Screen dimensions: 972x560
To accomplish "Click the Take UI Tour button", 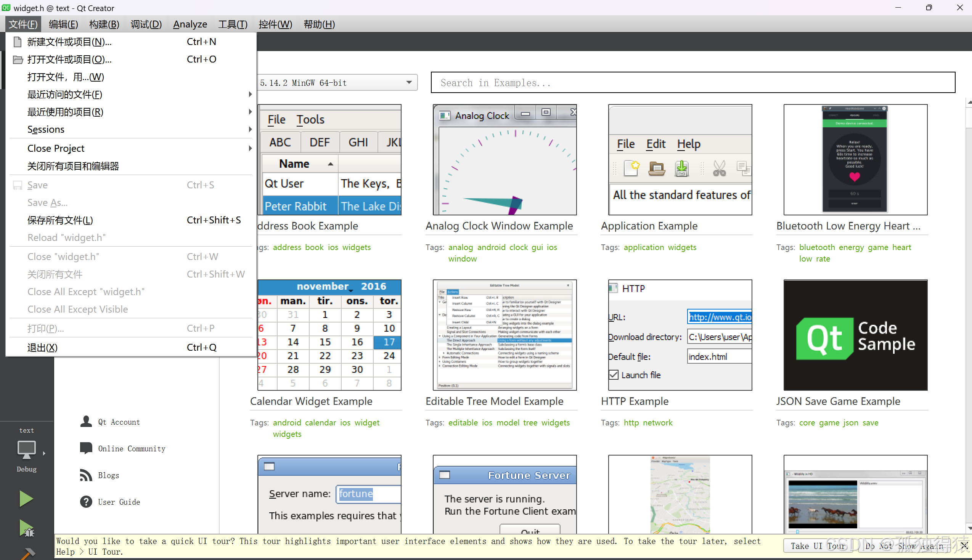I will pyautogui.click(x=818, y=546).
